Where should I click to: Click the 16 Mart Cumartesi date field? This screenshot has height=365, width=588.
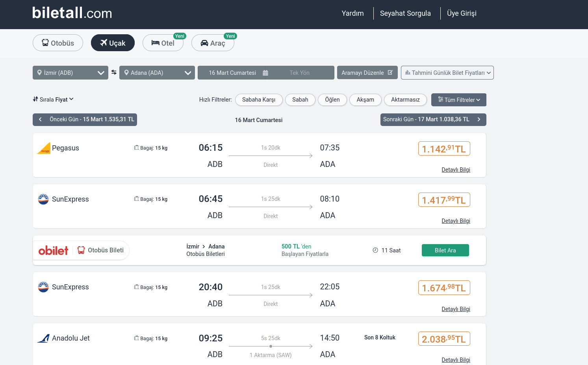coord(232,72)
